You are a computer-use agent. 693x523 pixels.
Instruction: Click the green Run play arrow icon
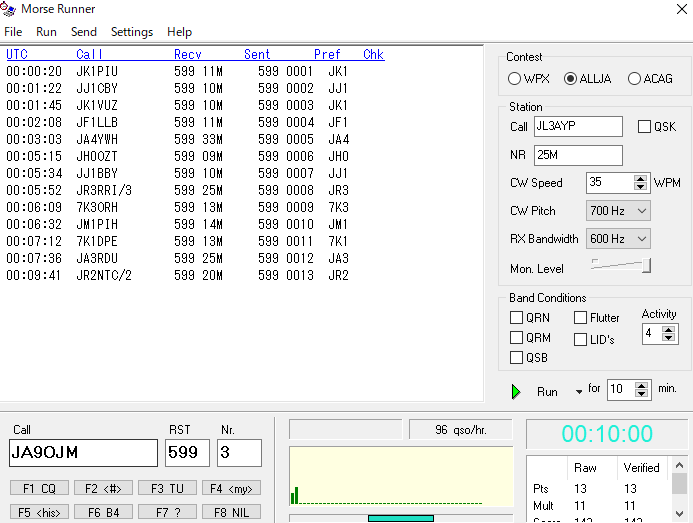tap(516, 392)
